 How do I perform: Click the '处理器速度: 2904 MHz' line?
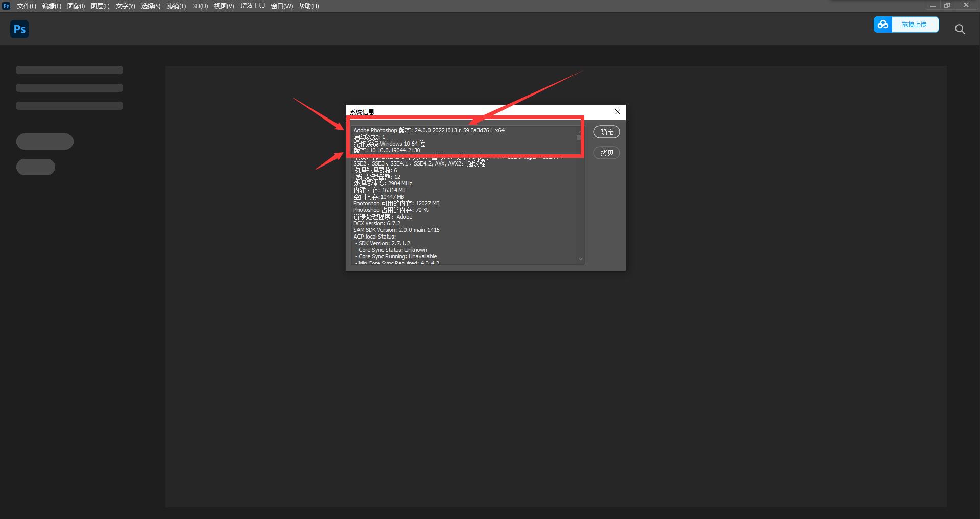click(383, 183)
